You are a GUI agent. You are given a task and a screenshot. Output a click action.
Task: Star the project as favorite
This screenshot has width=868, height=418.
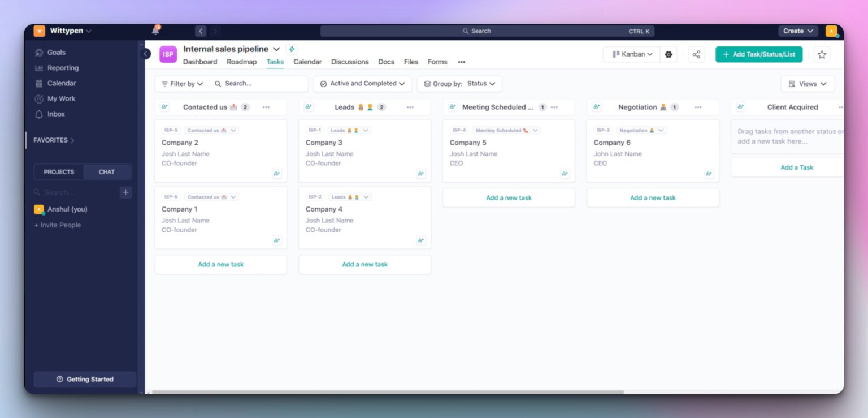pos(822,54)
